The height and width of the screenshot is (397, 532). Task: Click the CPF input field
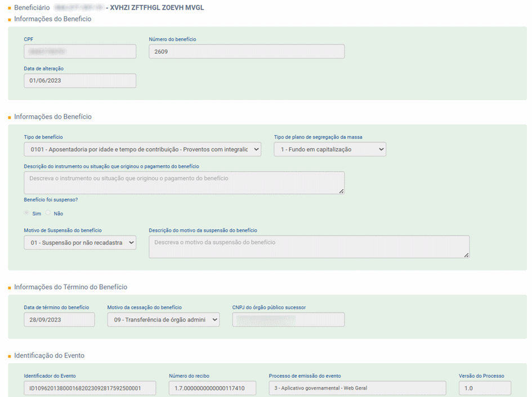[x=80, y=52]
